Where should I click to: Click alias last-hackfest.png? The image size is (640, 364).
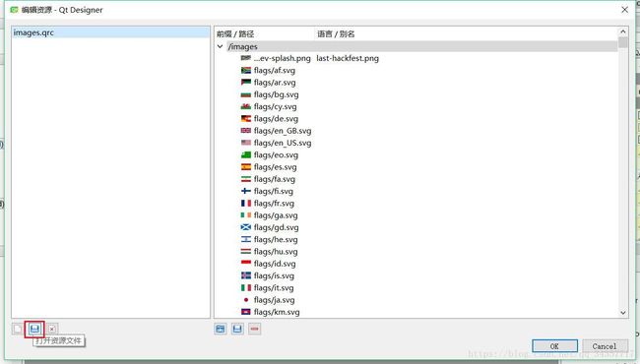(x=348, y=58)
